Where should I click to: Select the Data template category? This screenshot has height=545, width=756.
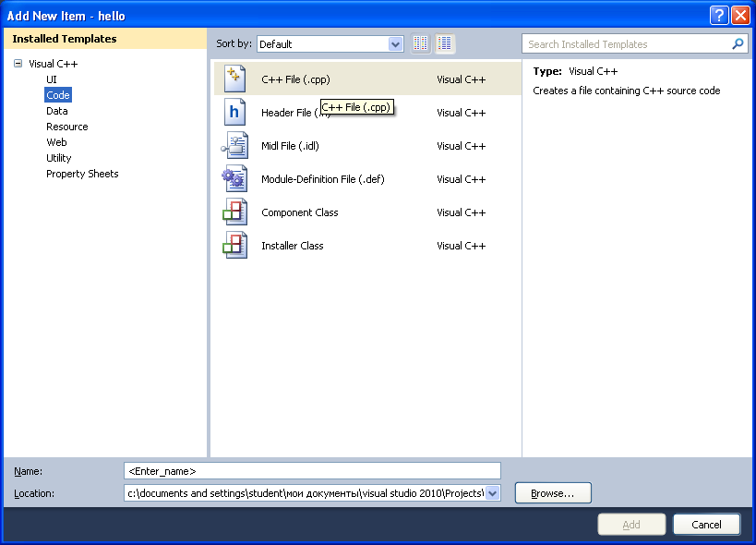pyautogui.click(x=57, y=111)
